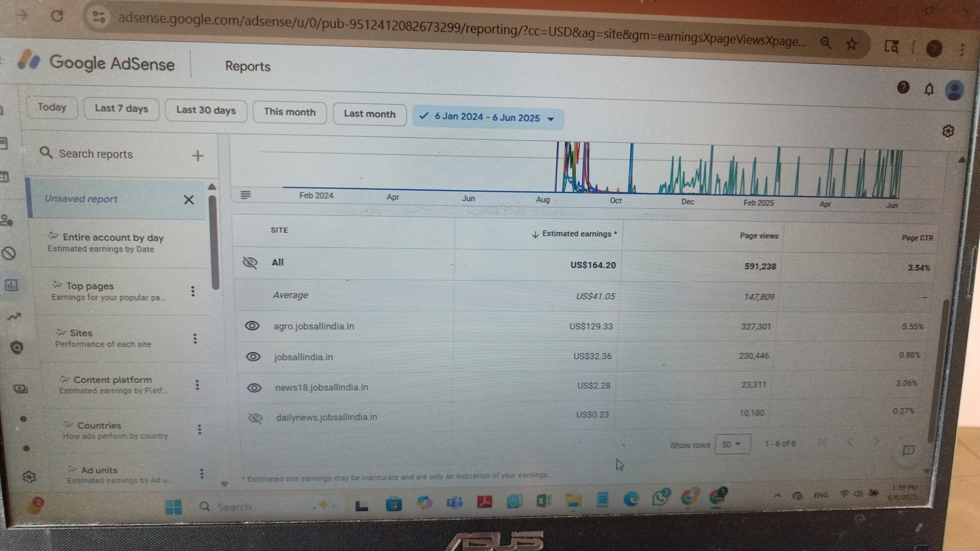
Task: Open site information icon in address bar
Action: coord(99,17)
